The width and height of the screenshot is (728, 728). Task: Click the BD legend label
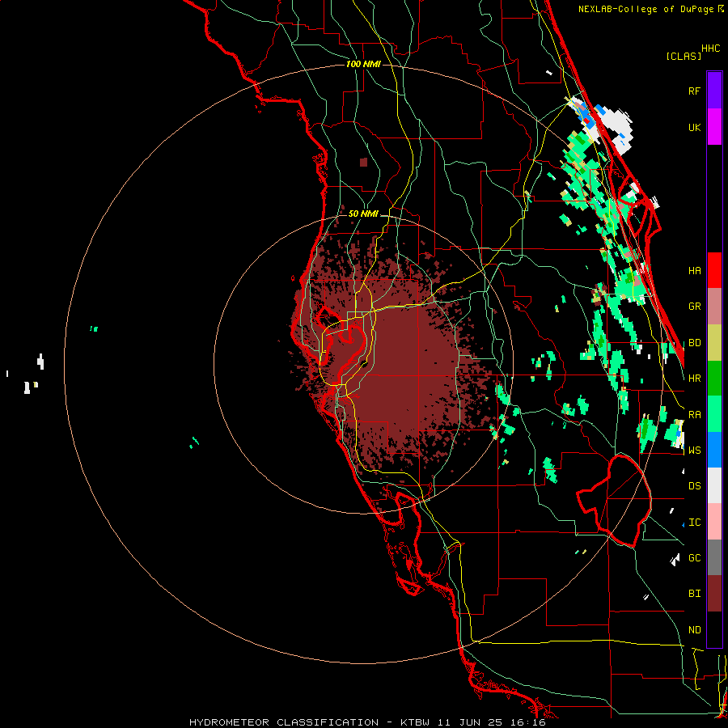[694, 343]
